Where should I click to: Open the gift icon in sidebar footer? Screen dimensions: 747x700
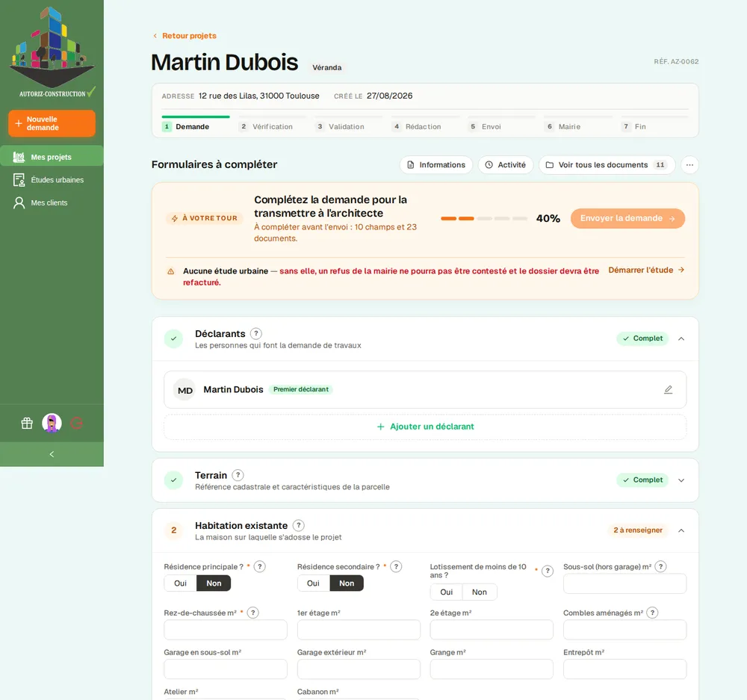click(27, 423)
